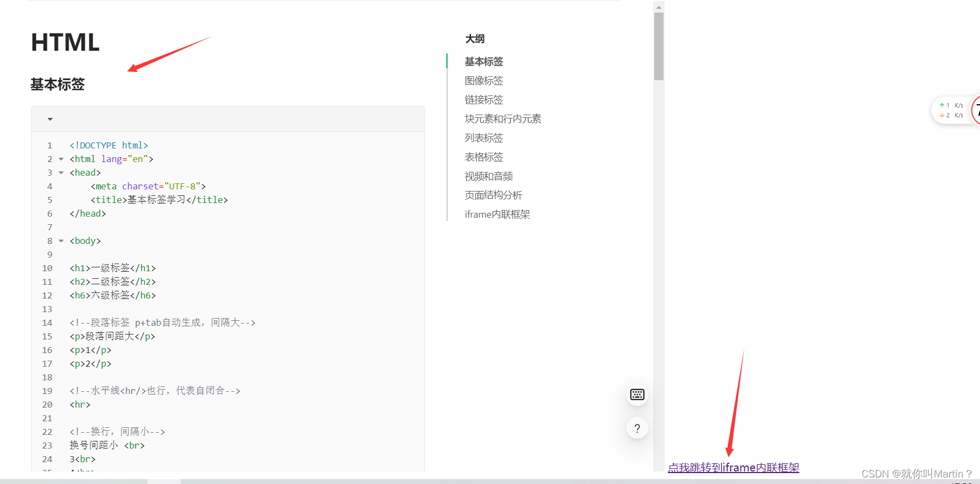
Task: Click the scrollbar up arrow
Action: pyautogui.click(x=659, y=7)
